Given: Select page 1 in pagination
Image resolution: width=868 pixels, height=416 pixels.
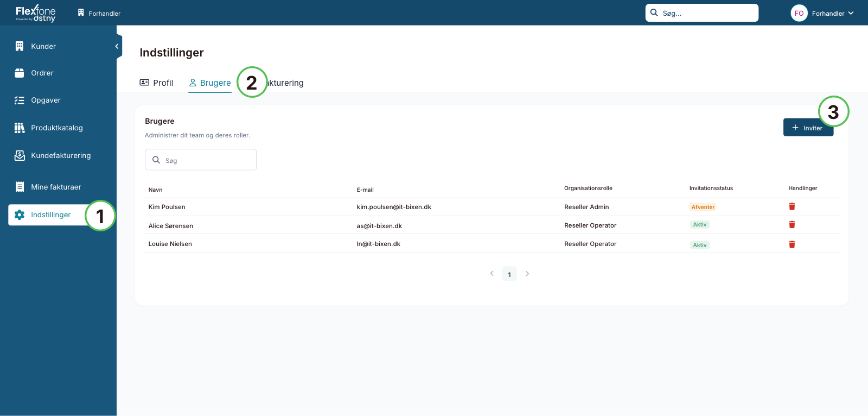Looking at the screenshot, I should point(509,274).
